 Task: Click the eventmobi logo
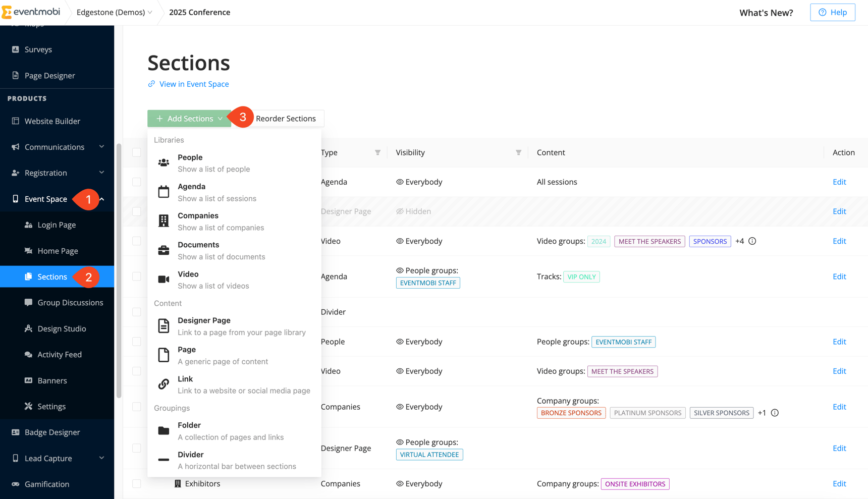pyautogui.click(x=31, y=12)
